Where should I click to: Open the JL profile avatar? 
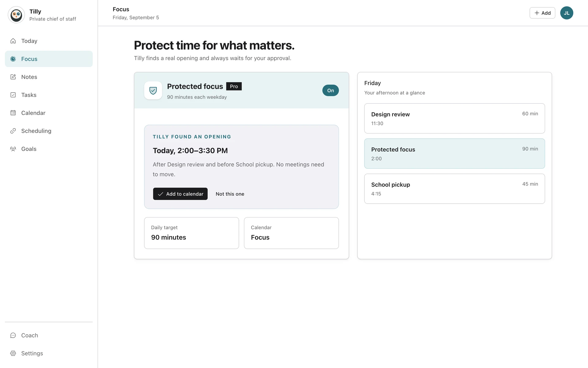(567, 13)
